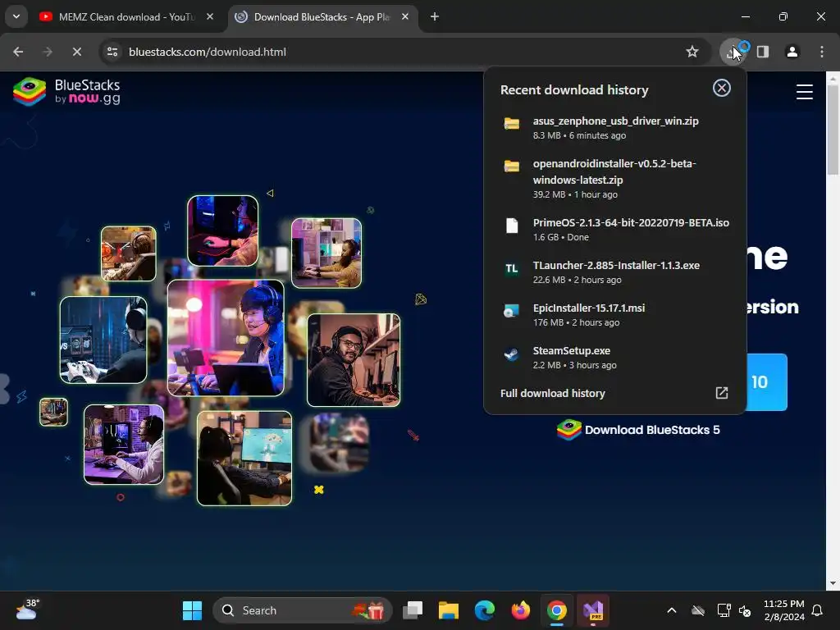Image resolution: width=840 pixels, height=630 pixels.
Task: Open openandroidinstaller-v0.5.2-beta zip download
Action: pyautogui.click(x=615, y=179)
